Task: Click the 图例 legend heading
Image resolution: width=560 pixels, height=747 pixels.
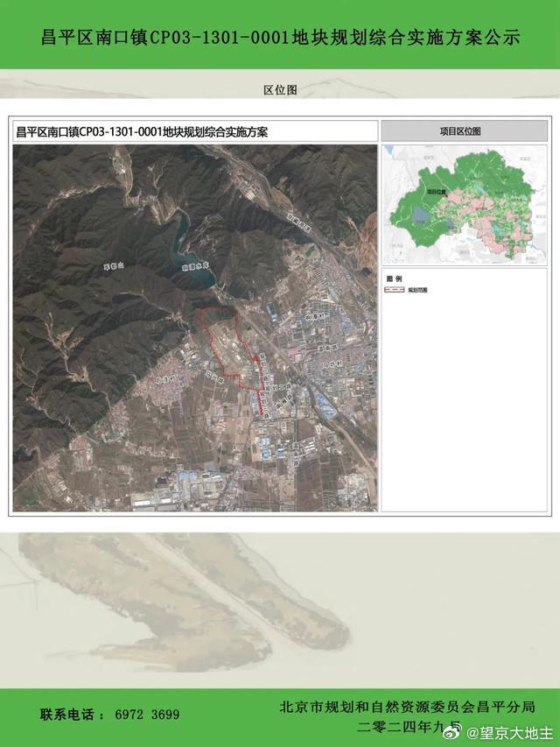Action: [x=394, y=278]
